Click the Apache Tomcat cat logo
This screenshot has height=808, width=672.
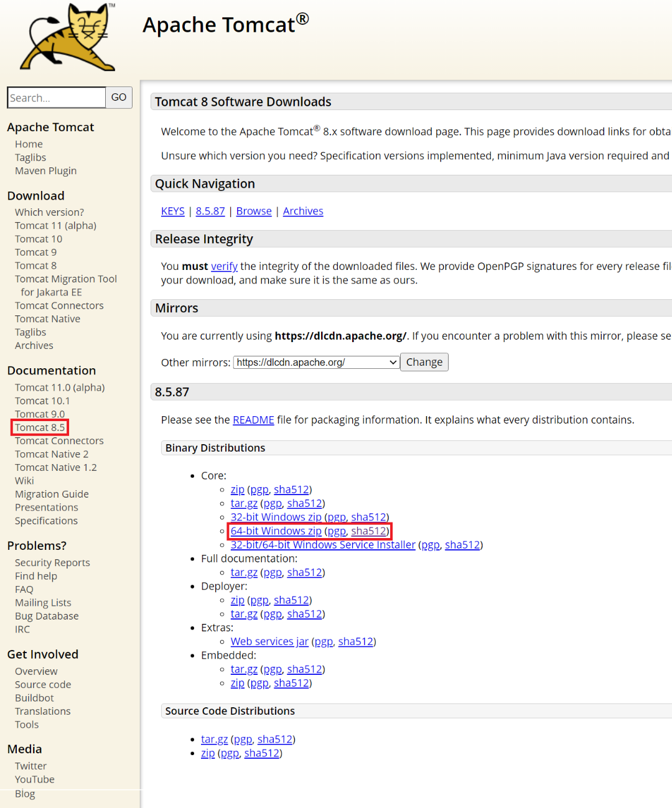pos(68,37)
